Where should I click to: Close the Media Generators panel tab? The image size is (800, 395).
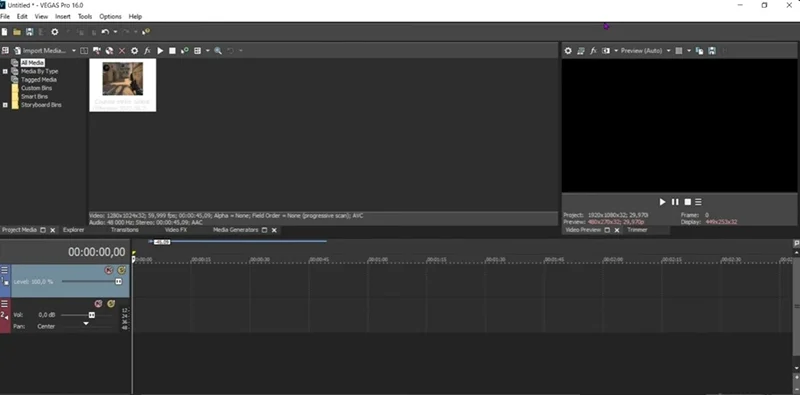tap(274, 230)
